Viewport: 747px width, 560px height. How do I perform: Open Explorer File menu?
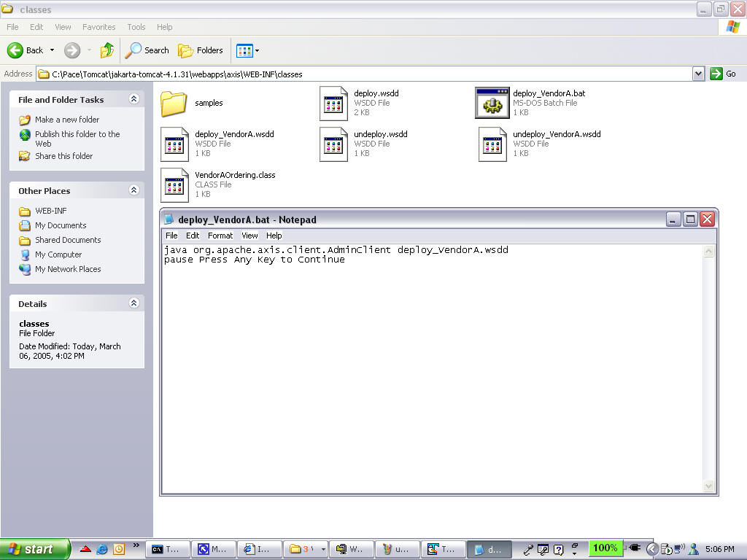[x=12, y=27]
